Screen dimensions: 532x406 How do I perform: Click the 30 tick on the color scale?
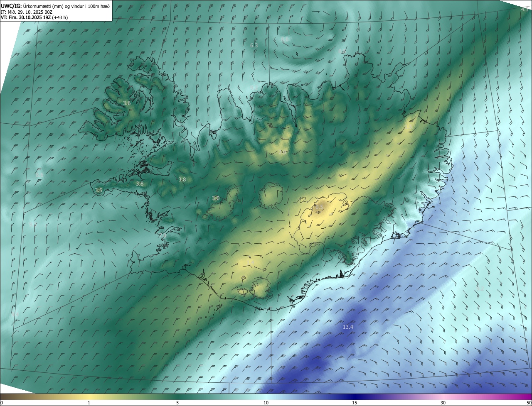pyautogui.click(x=443, y=403)
